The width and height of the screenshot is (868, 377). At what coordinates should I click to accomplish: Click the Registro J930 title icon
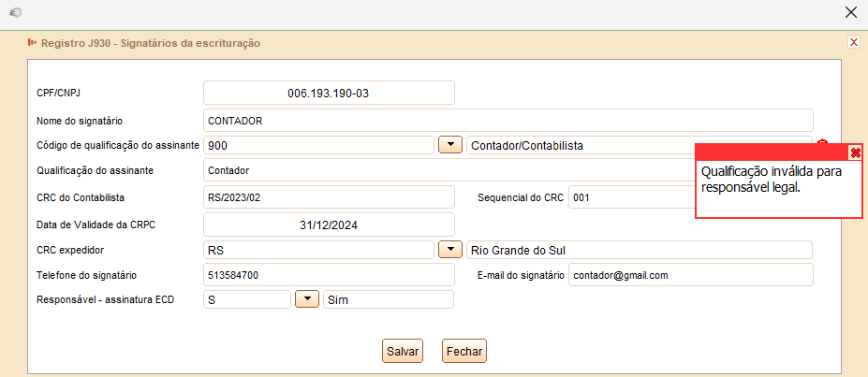[32, 42]
